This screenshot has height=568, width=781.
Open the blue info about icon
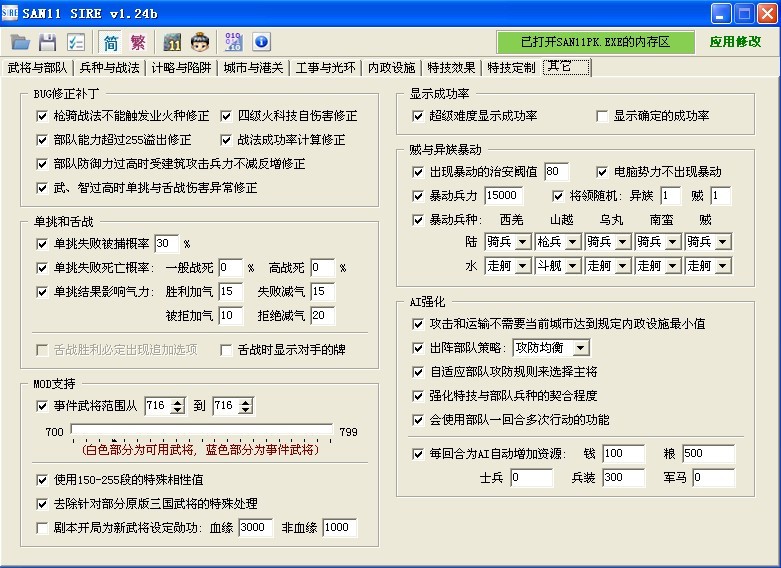(x=261, y=42)
